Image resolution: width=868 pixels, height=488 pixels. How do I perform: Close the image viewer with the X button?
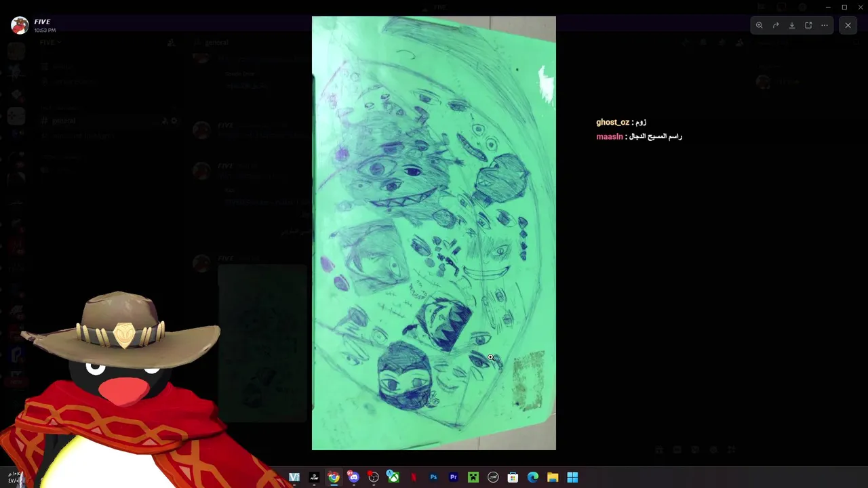[x=848, y=26]
